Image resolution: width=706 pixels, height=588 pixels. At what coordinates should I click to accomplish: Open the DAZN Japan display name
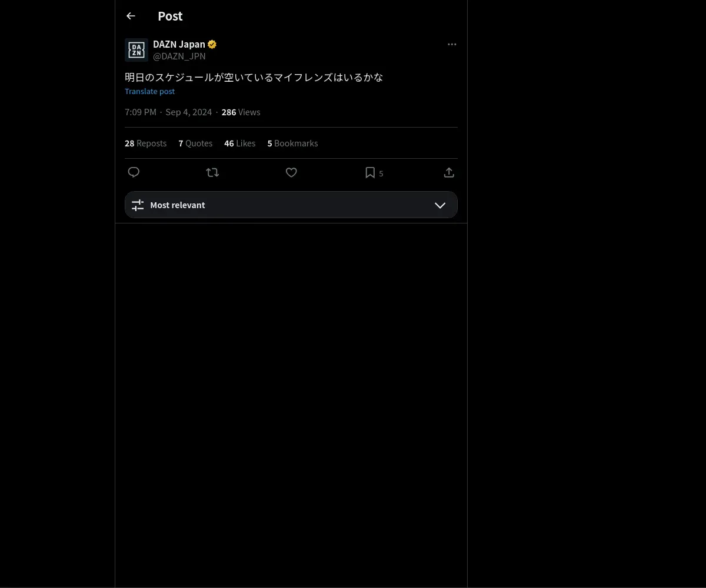[x=179, y=44]
